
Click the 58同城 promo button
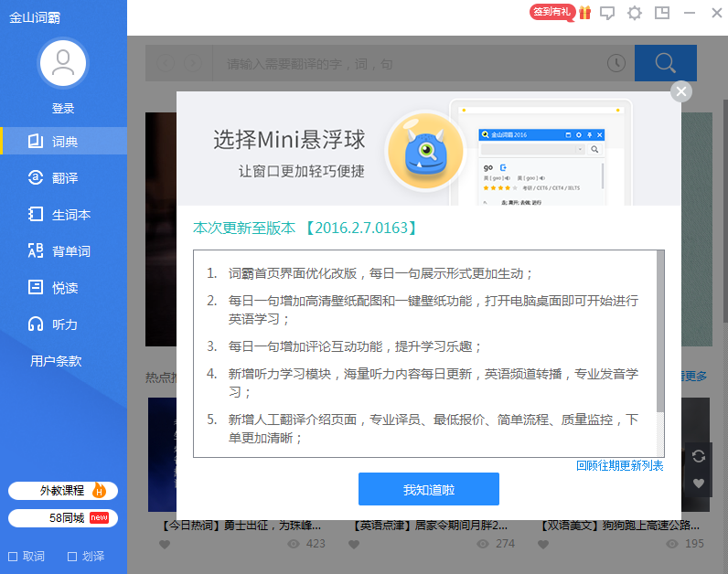pos(63,518)
